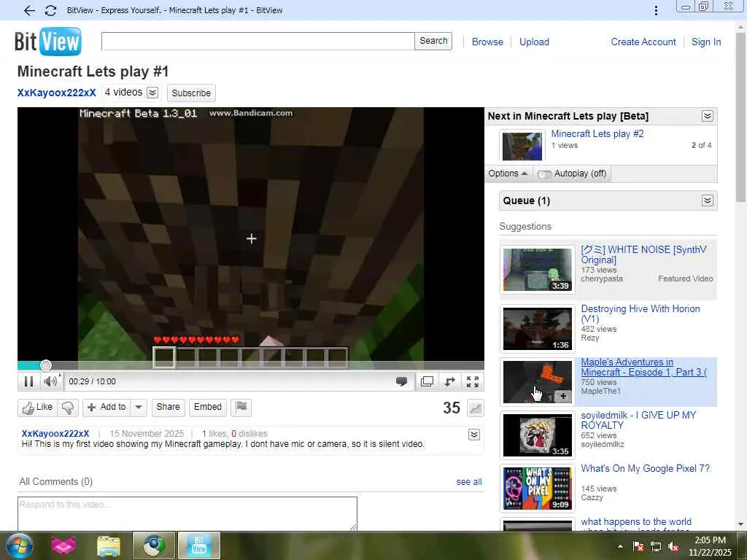
Task: Subscribe to XxKayoox222xX
Action: click(191, 93)
